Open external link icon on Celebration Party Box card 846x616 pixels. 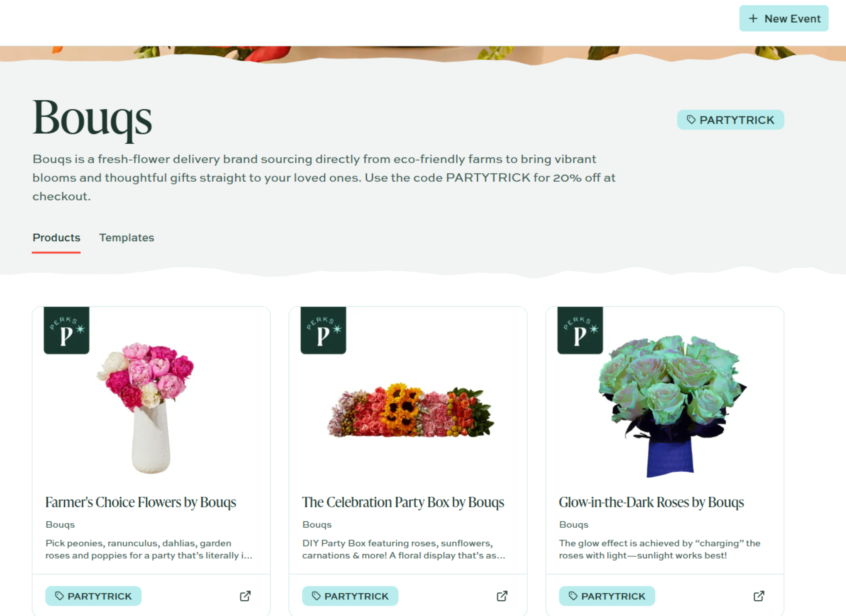502,596
